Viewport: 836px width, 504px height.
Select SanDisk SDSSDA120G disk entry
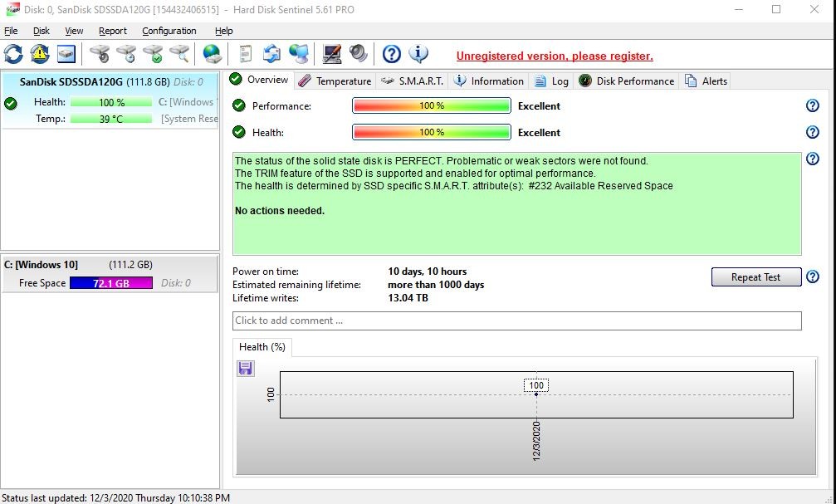coord(110,100)
